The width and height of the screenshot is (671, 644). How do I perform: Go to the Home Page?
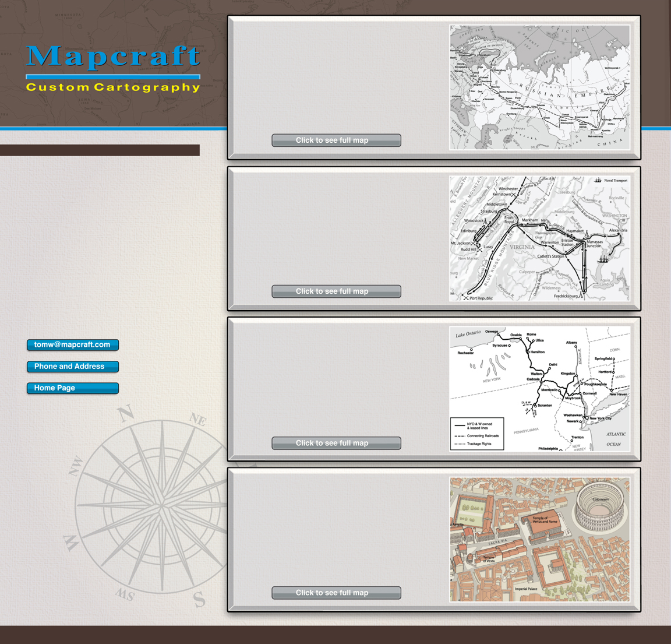[x=73, y=388]
